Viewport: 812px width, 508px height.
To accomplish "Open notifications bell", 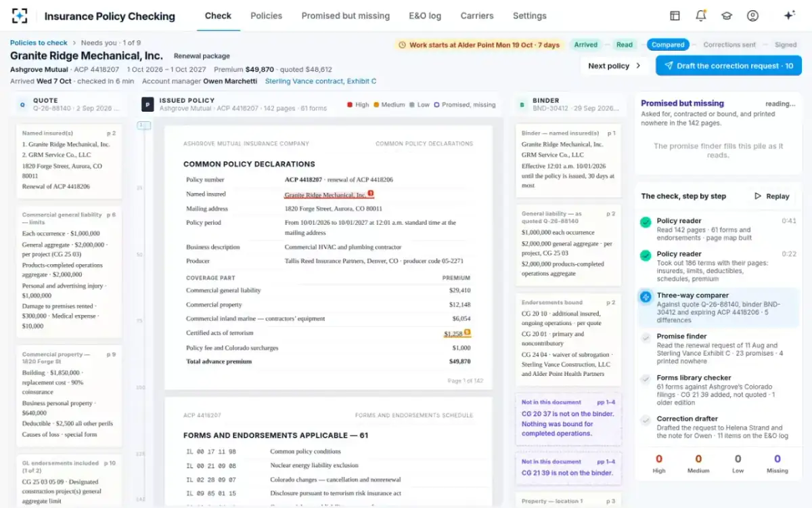I will 700,16.
